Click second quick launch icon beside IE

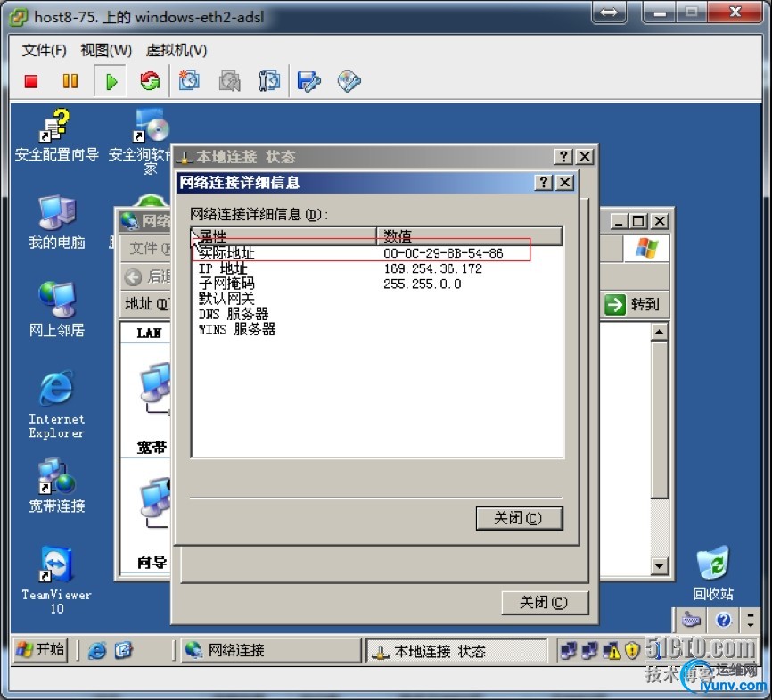pyautogui.click(x=124, y=651)
